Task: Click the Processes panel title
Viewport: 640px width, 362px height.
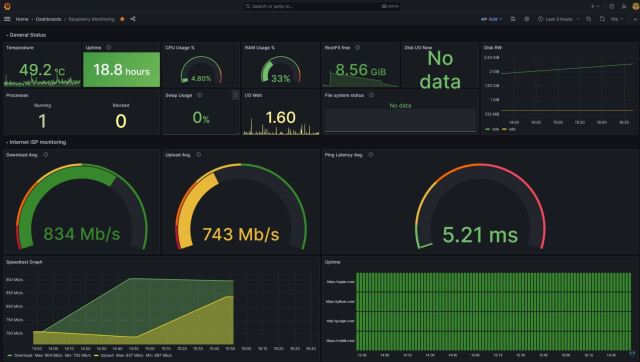Action: coord(17,95)
